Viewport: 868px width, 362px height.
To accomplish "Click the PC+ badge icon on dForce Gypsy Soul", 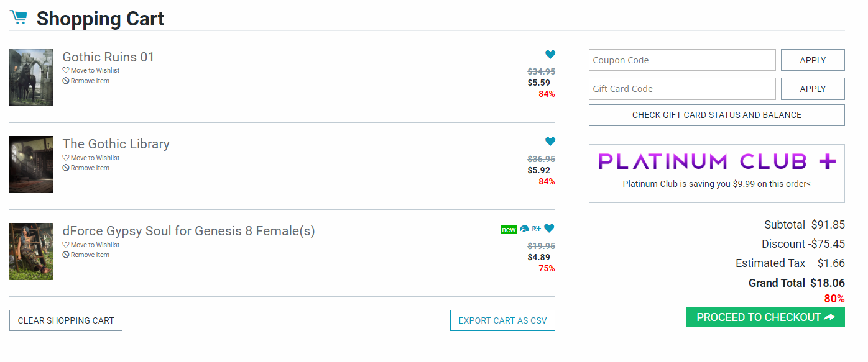I will click(537, 229).
